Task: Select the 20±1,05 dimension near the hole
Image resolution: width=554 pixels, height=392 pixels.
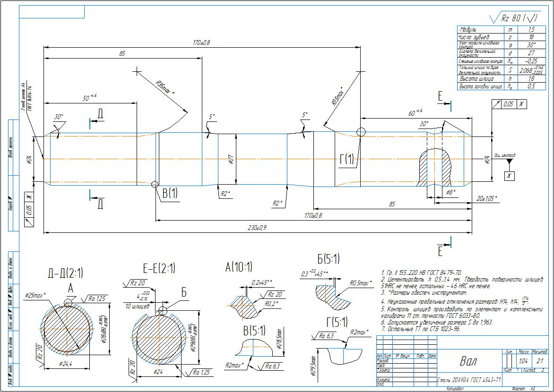Action: pyautogui.click(x=486, y=198)
